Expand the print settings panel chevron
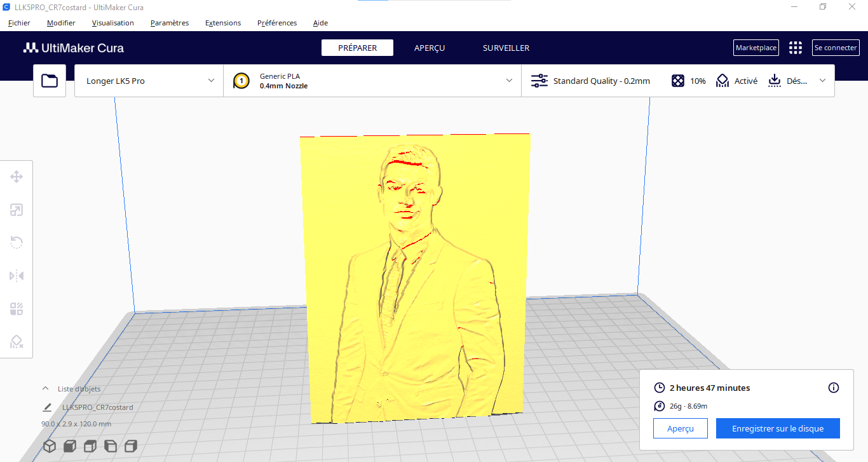The image size is (868, 462). [x=823, y=81]
